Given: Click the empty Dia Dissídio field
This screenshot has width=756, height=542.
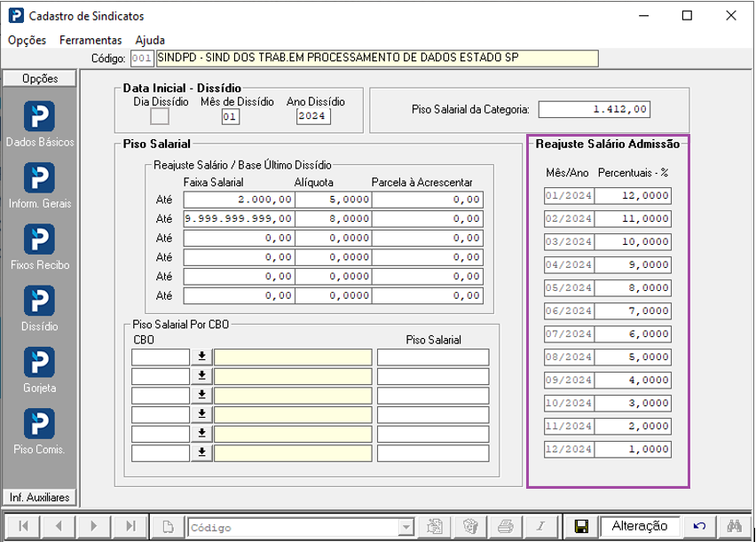Looking at the screenshot, I should coord(160,116).
